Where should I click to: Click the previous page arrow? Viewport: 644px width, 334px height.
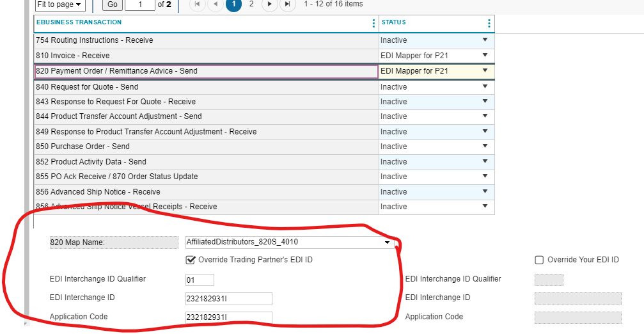point(216,4)
